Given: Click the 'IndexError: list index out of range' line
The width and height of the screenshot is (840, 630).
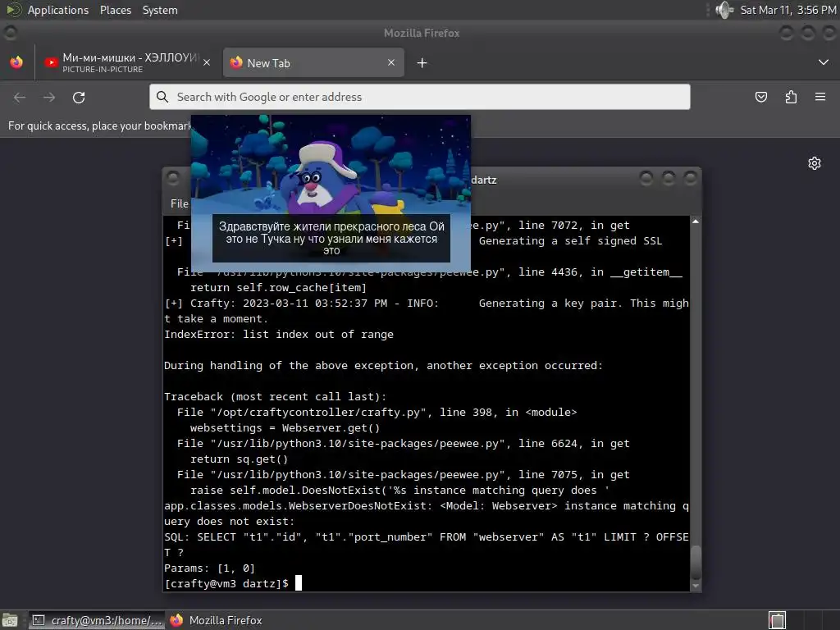Looking at the screenshot, I should tap(279, 335).
